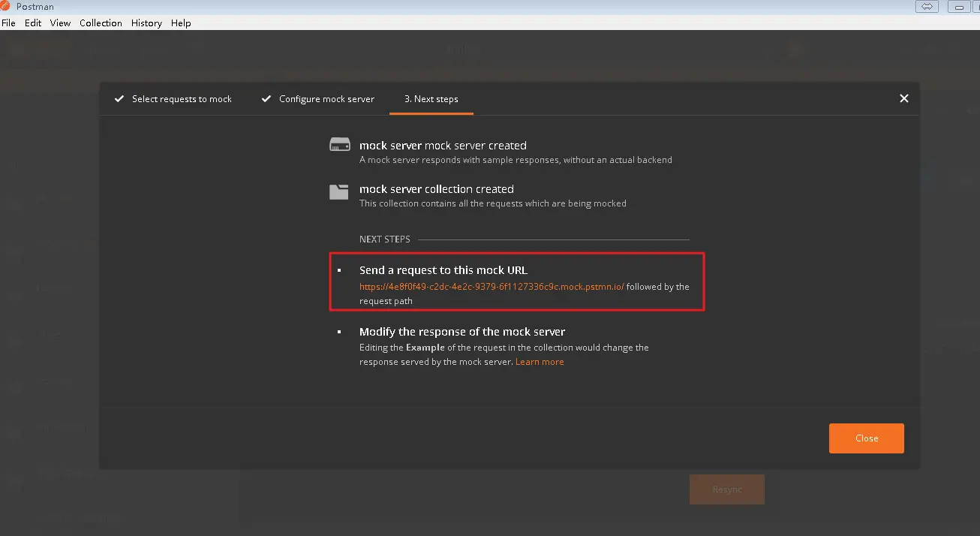Open the History menu

pos(146,23)
